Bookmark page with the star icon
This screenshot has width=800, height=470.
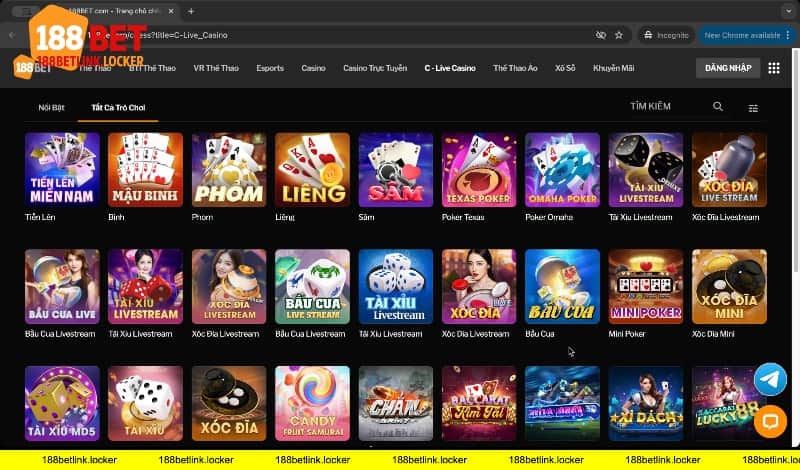pos(619,35)
